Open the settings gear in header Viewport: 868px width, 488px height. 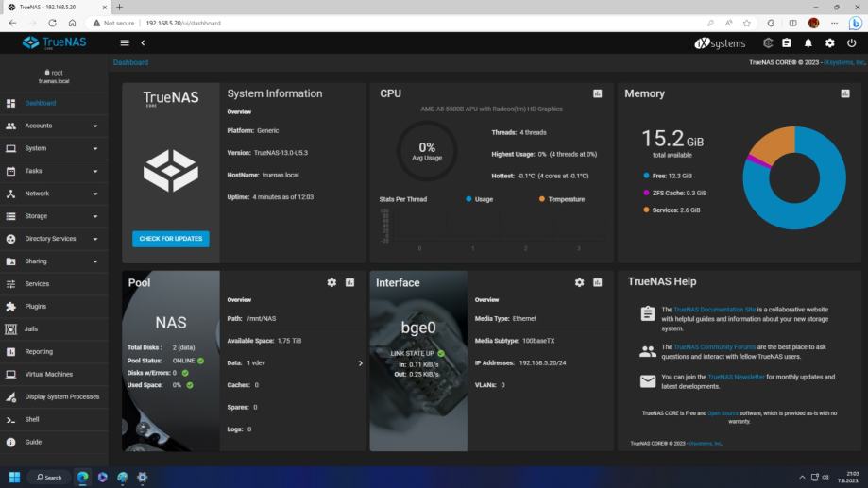tap(830, 42)
